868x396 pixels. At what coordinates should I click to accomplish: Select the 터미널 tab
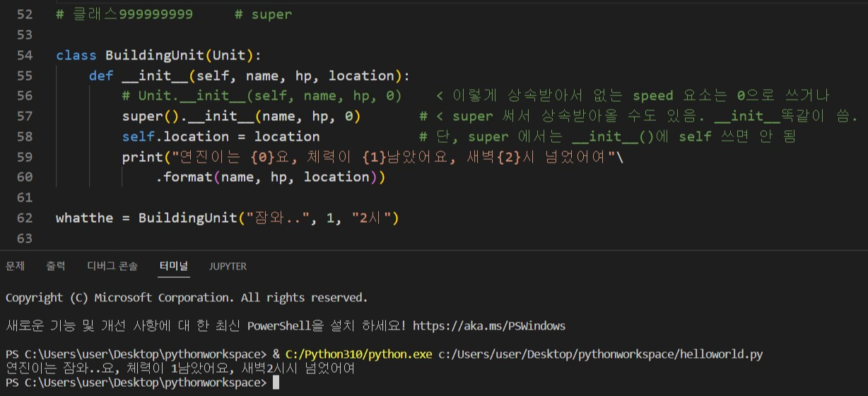coord(173,267)
